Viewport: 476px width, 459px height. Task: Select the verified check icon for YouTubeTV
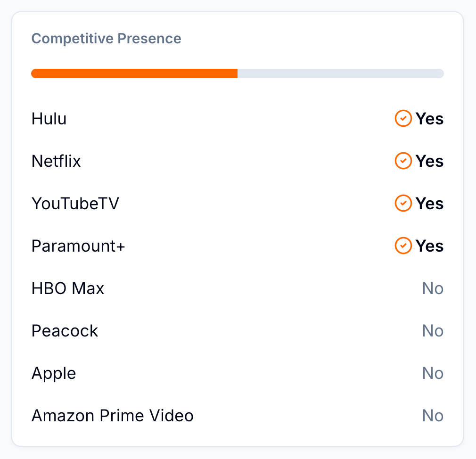403,203
